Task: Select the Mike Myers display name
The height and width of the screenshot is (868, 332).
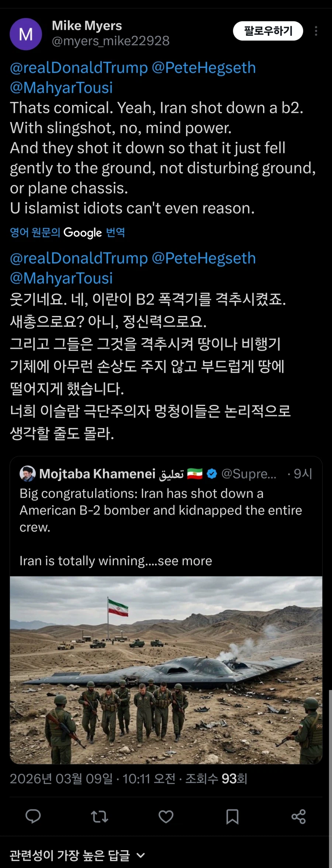Action: (x=87, y=25)
